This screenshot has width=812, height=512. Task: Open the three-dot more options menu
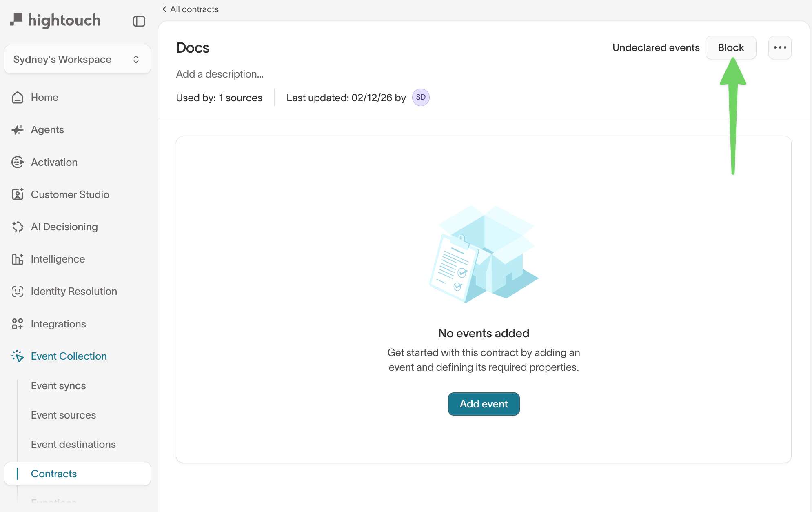click(x=779, y=48)
